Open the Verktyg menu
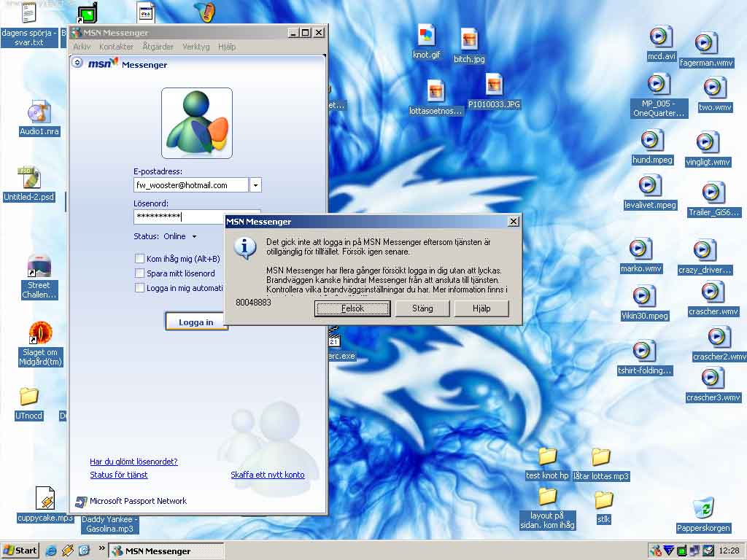This screenshot has width=747, height=560. [196, 47]
